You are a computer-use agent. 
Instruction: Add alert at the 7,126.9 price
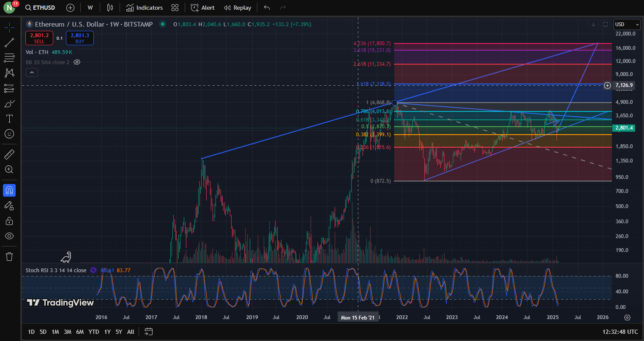(607, 85)
